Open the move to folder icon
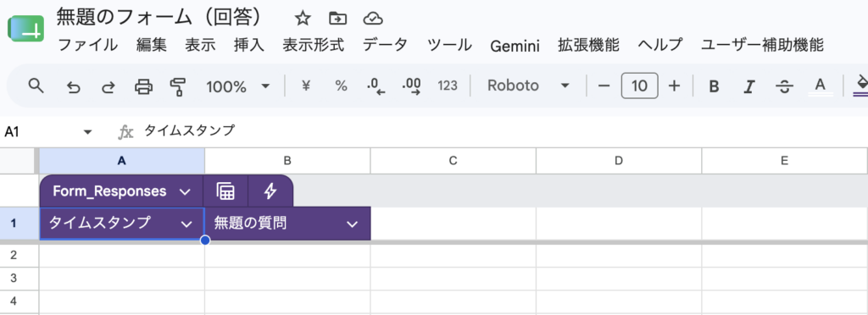Screen dimensions: 868x315 pyautogui.click(x=337, y=19)
